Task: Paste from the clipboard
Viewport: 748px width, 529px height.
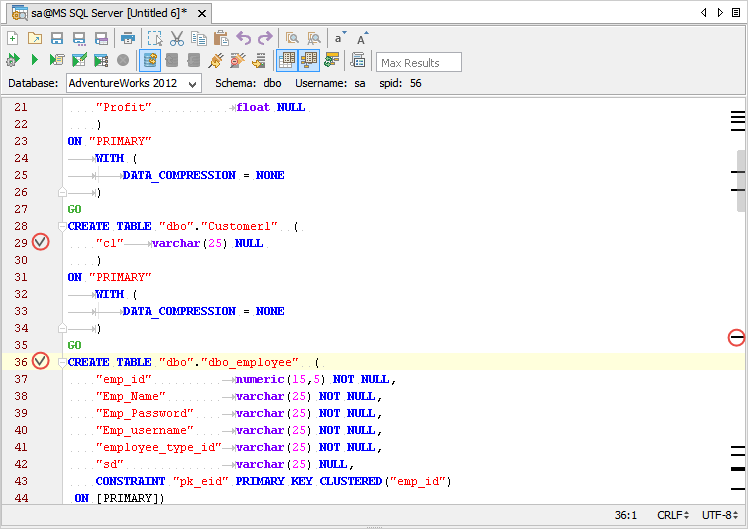Action: coord(221,38)
